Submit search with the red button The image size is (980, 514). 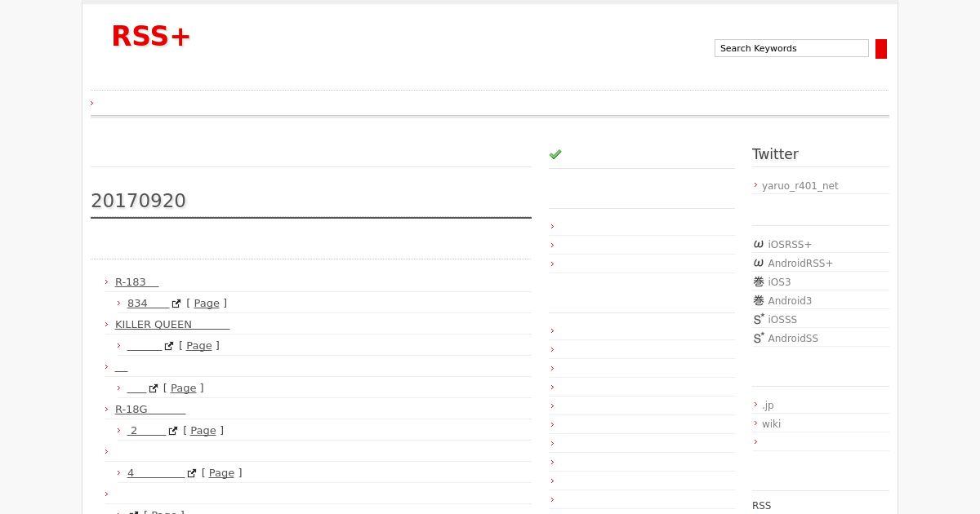click(x=881, y=49)
